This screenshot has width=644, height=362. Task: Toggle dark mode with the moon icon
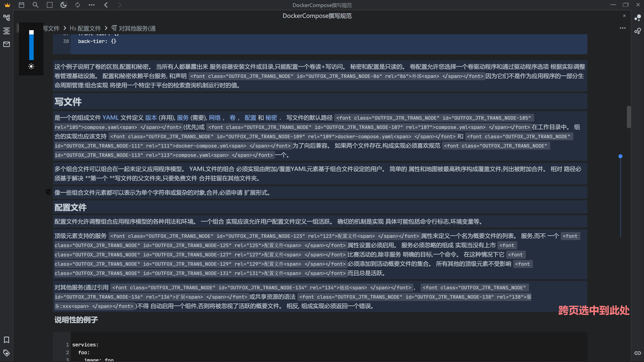(64, 5)
